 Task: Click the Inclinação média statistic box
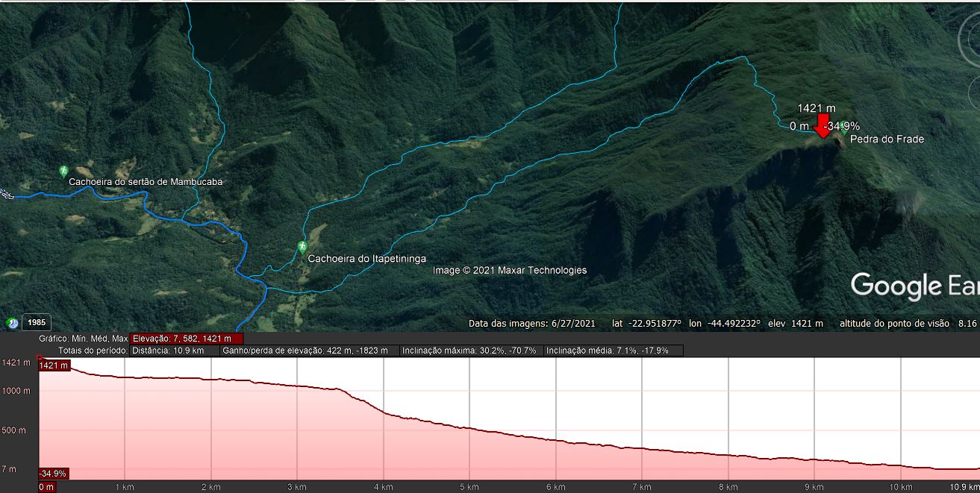[x=614, y=351]
